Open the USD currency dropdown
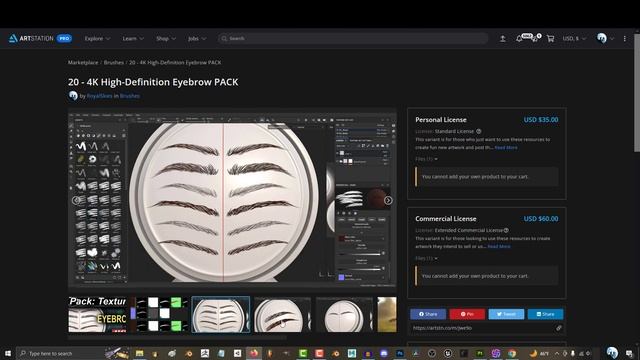Viewport: 640px width, 360px height. [x=574, y=38]
